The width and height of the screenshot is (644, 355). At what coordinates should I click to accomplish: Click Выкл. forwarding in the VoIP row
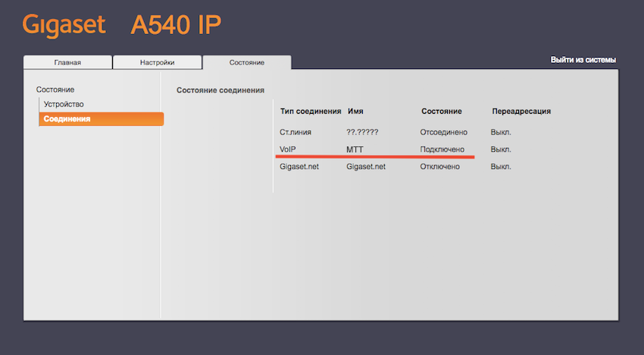coord(501,149)
